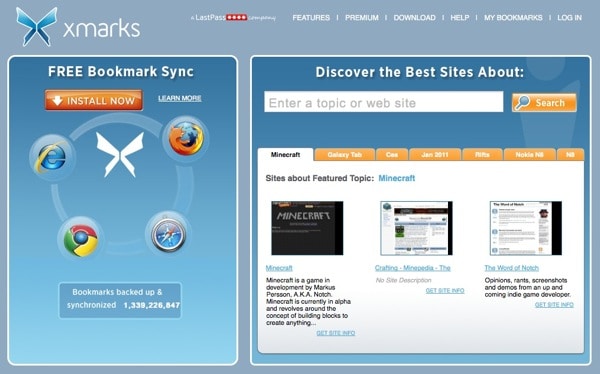Click the Xmarks butterfly logo
The width and height of the screenshot is (600, 374).
pos(36,27)
